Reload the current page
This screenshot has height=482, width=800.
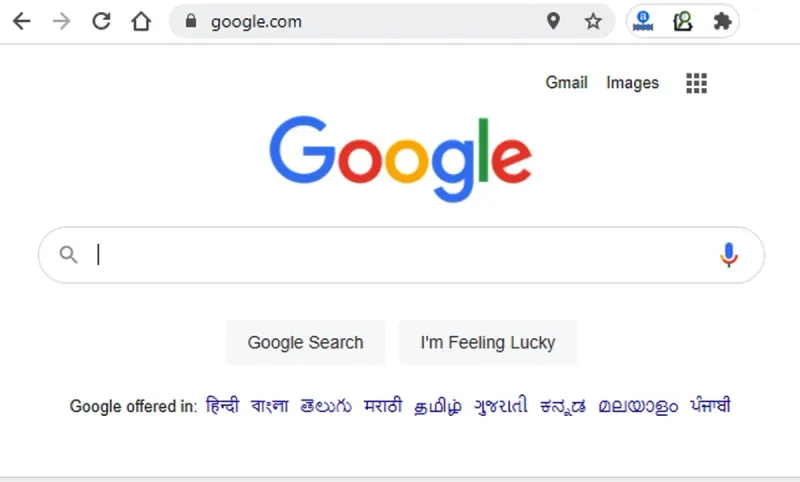[x=101, y=21]
